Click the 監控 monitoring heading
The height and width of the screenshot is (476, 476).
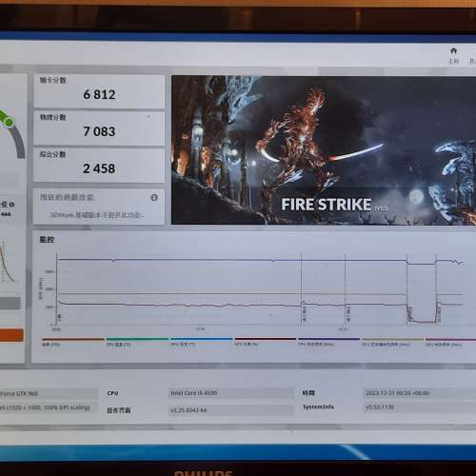click(47, 240)
